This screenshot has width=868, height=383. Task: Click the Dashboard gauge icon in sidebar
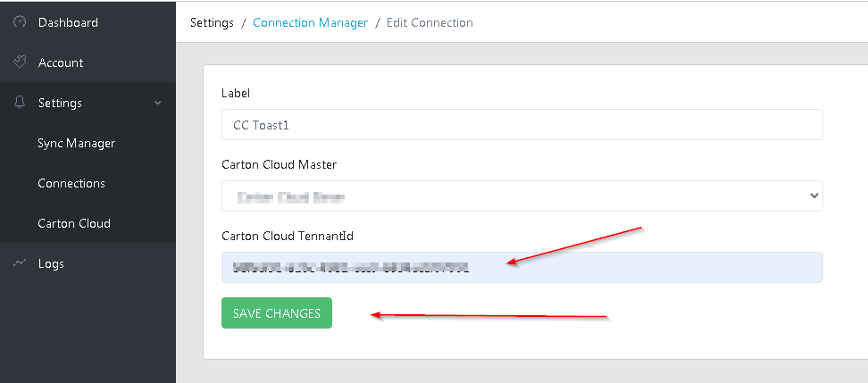pos(20,22)
